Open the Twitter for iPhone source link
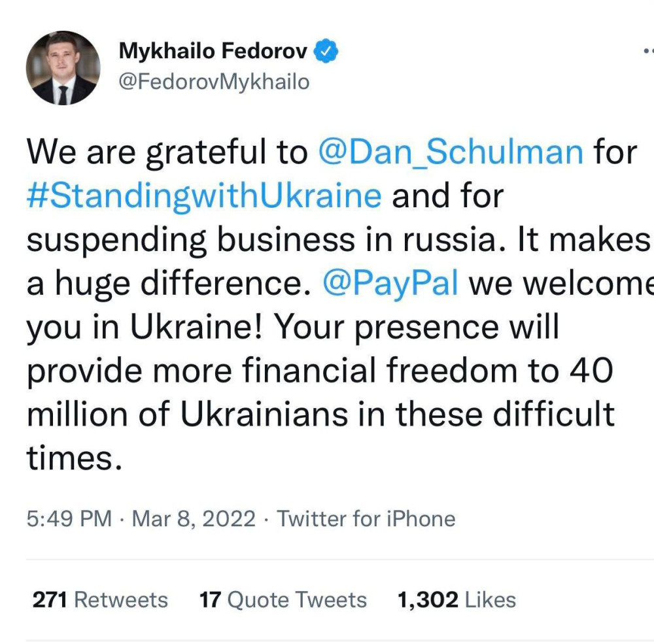The image size is (654, 644). [x=366, y=519]
